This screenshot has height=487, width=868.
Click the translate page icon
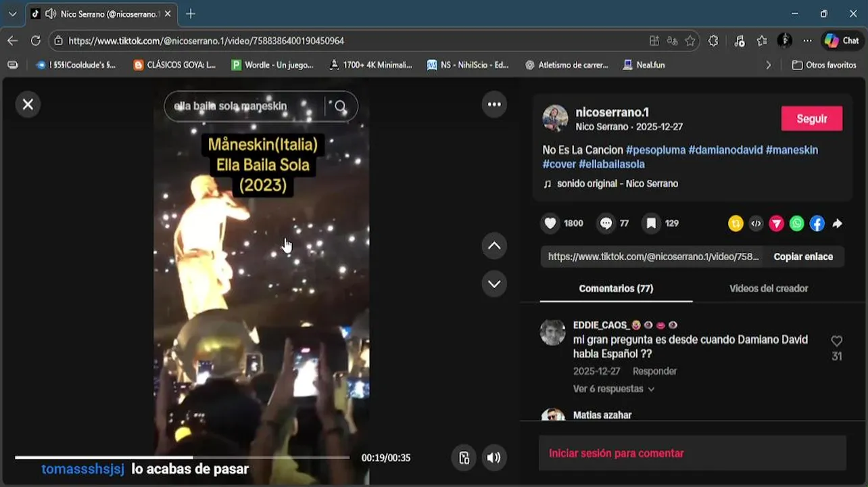[x=672, y=41]
